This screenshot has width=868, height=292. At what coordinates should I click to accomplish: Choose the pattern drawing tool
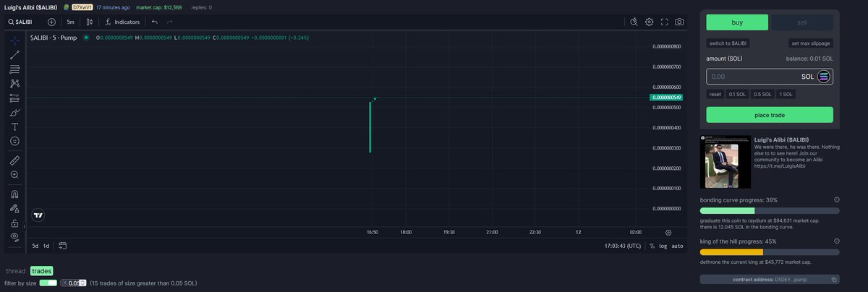14,84
